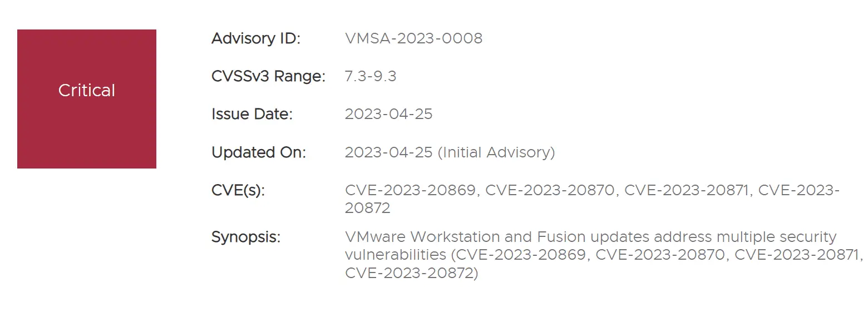Image resolution: width=868 pixels, height=317 pixels.
Task: Click the CVSSv3 Range label
Action: click(x=269, y=77)
